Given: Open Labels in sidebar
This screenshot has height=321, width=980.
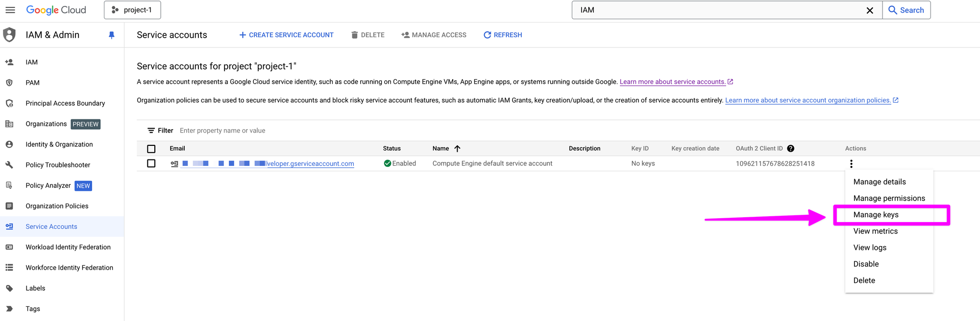Looking at the screenshot, I should click(35, 288).
